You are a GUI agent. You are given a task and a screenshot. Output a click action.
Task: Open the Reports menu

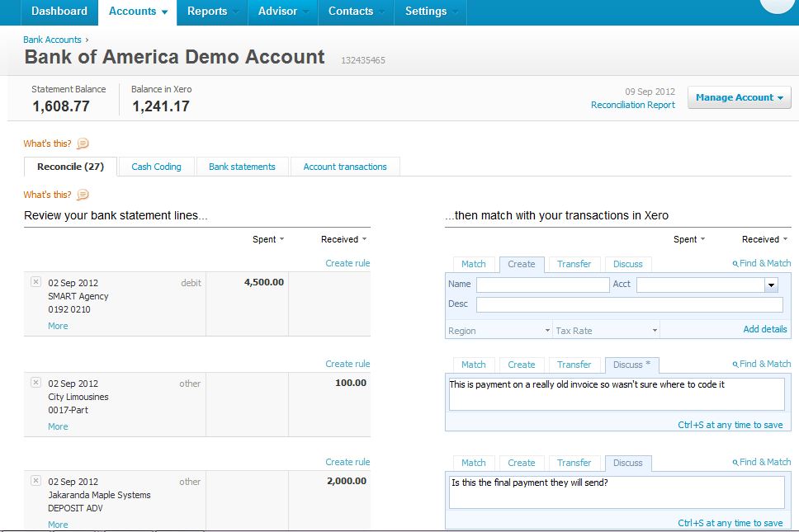[212, 12]
